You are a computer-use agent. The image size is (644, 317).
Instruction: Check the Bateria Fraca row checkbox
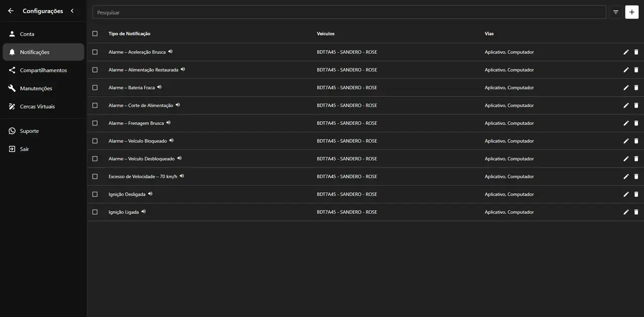[x=95, y=88]
